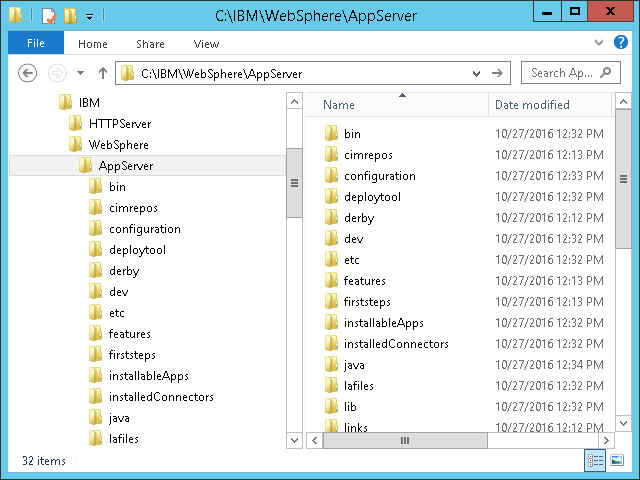Viewport: 640px width, 480px height.
Task: Go back using the Back arrow button
Action: click(x=28, y=73)
